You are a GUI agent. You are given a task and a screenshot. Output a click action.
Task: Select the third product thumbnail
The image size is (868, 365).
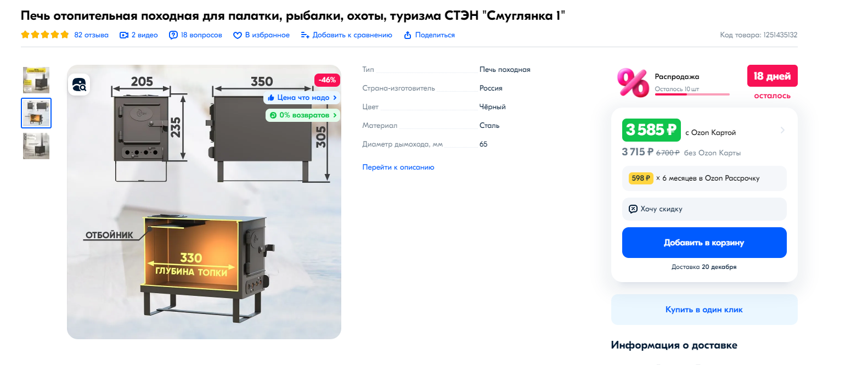pyautogui.click(x=36, y=146)
